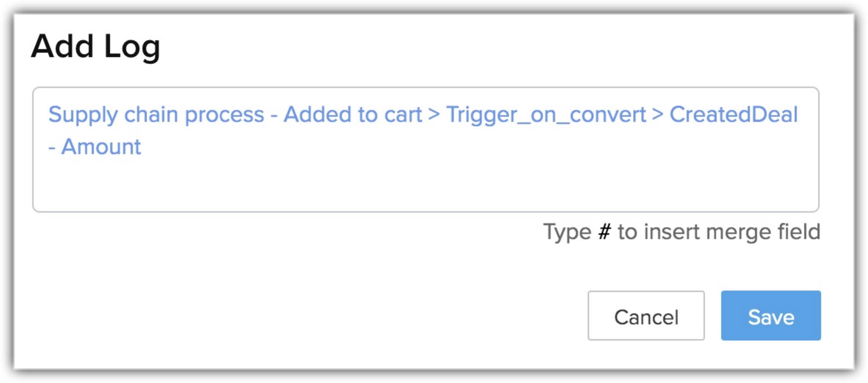Click the "Trigger_on_convert" merge text
The width and height of the screenshot is (868, 383).
pyautogui.click(x=546, y=114)
